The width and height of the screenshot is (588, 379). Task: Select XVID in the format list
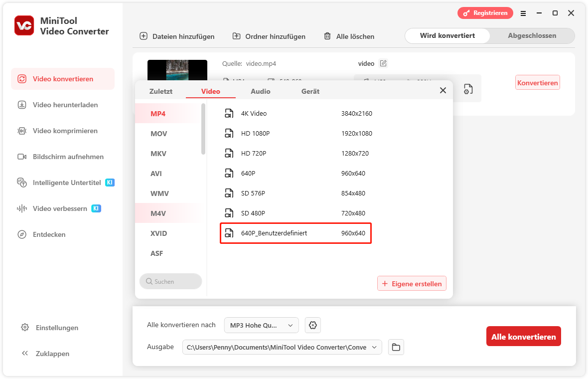pos(168,233)
